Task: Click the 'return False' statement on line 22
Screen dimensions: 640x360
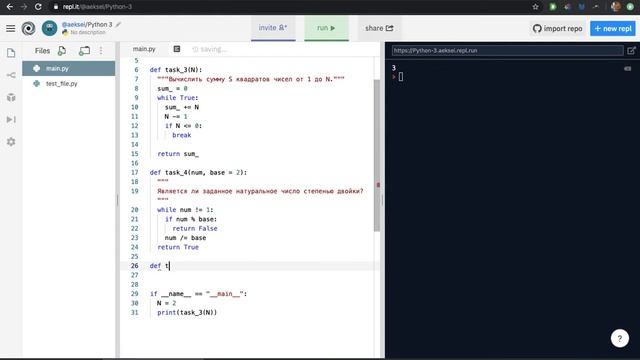Action: 195,229
